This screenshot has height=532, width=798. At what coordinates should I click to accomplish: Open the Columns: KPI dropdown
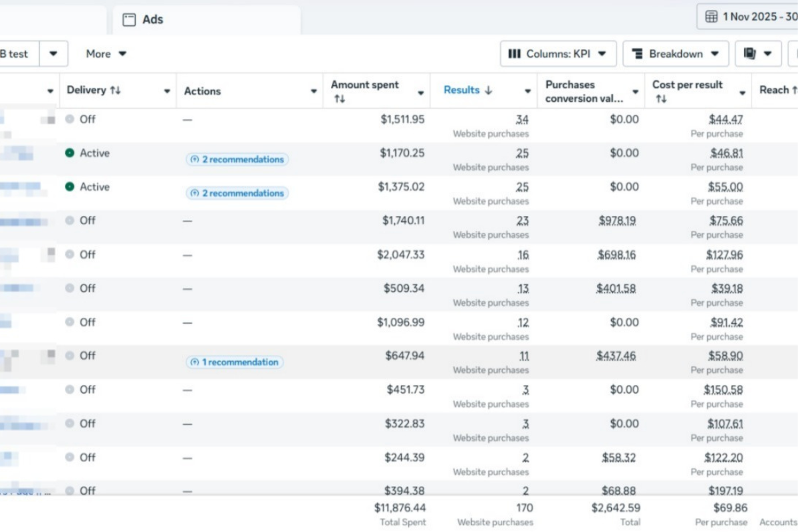[x=558, y=54]
